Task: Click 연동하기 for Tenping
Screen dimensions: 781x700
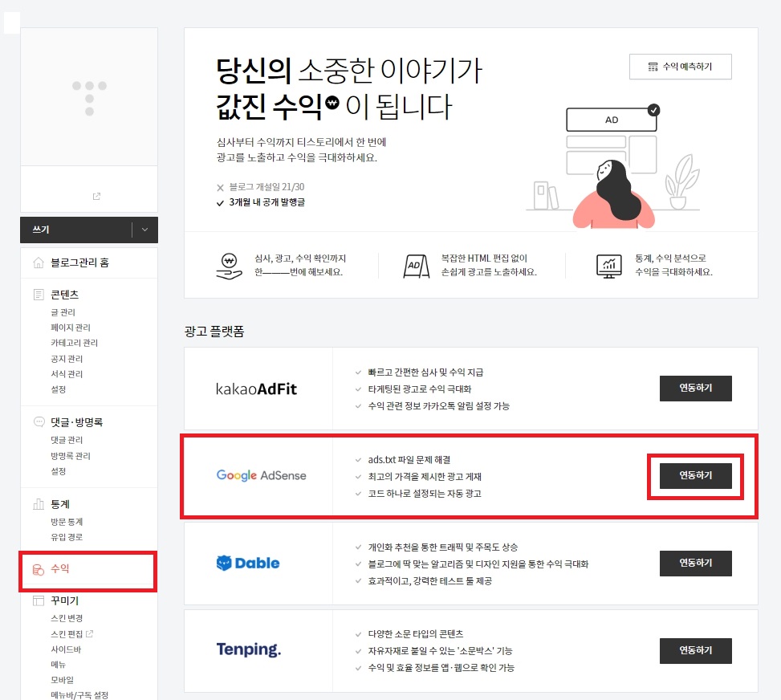Action: click(696, 651)
